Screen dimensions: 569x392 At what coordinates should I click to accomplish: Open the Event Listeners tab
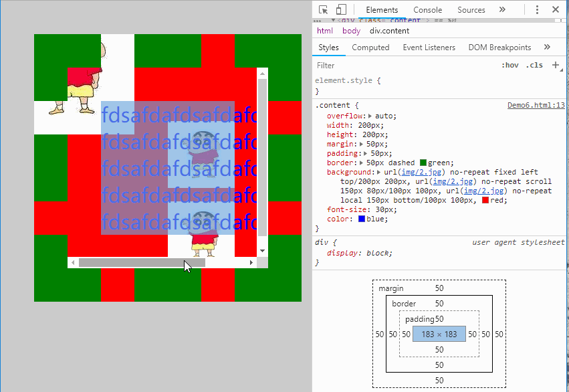(x=429, y=47)
